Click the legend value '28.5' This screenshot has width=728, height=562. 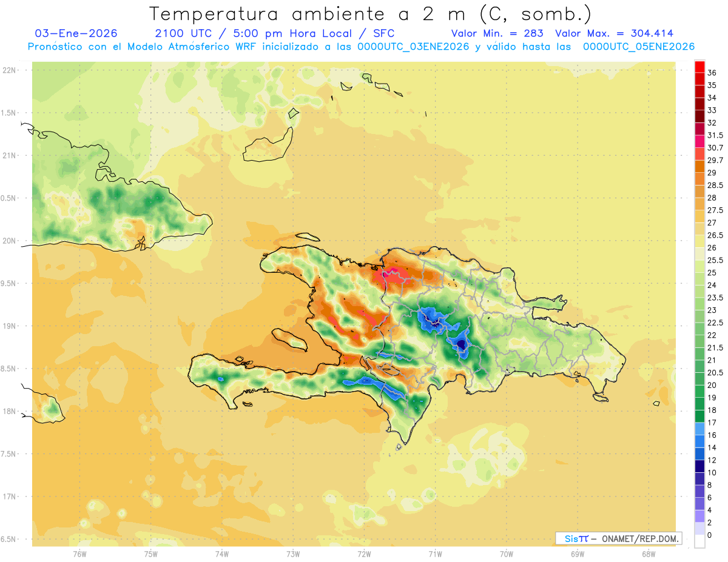(715, 186)
